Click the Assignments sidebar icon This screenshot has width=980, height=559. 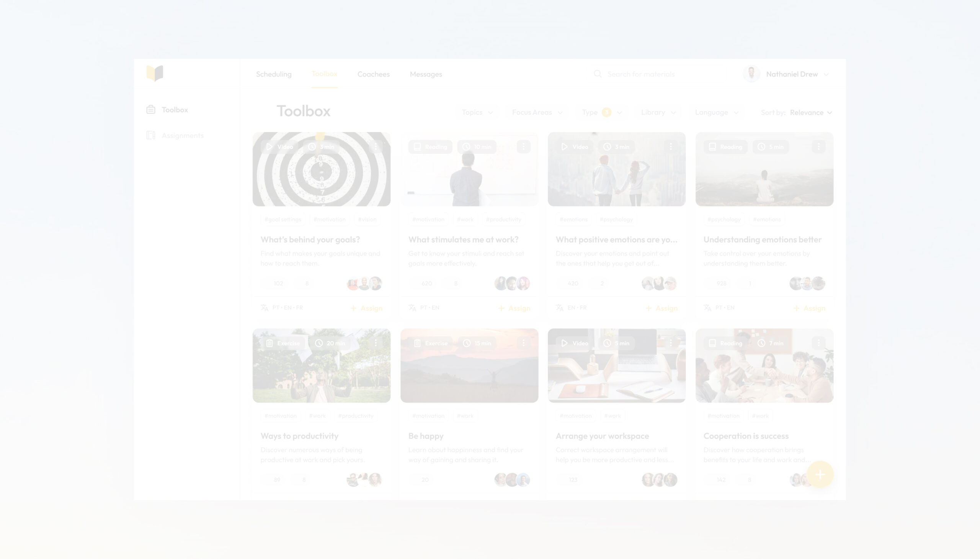click(x=151, y=136)
